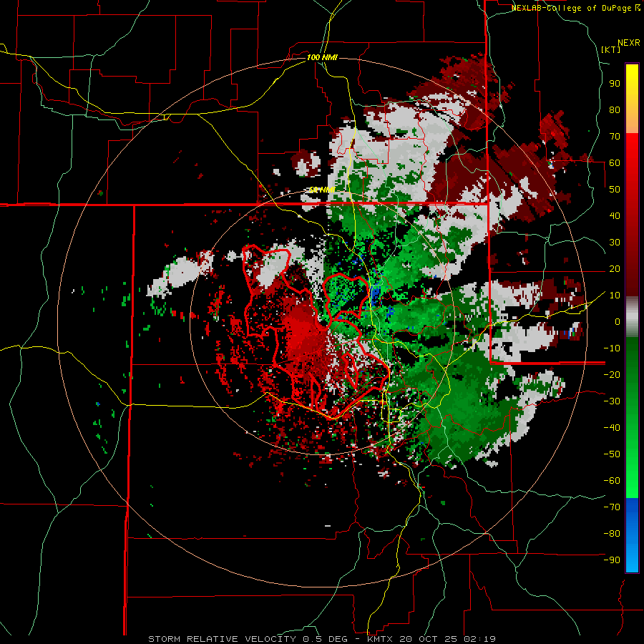The height and width of the screenshot is (644, 644).
Task: Click the -10 value on velocity scale
Action: 612,348
